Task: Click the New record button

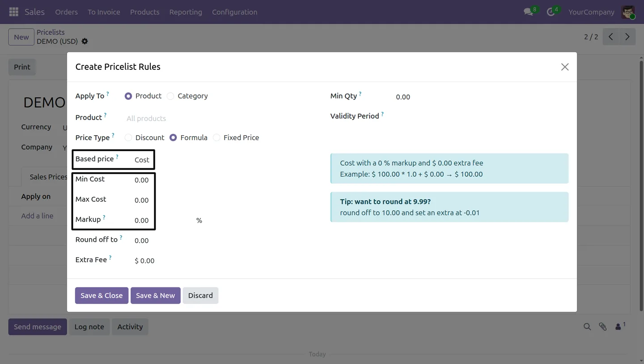Action: [x=21, y=37]
